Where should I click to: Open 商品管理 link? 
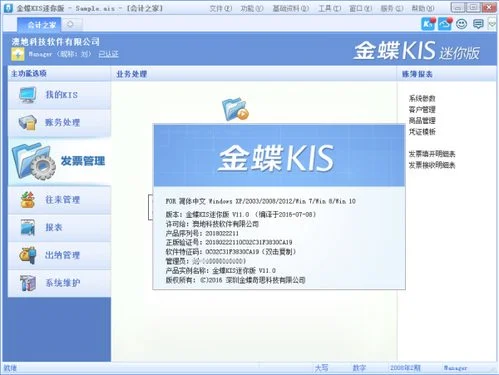click(x=422, y=120)
